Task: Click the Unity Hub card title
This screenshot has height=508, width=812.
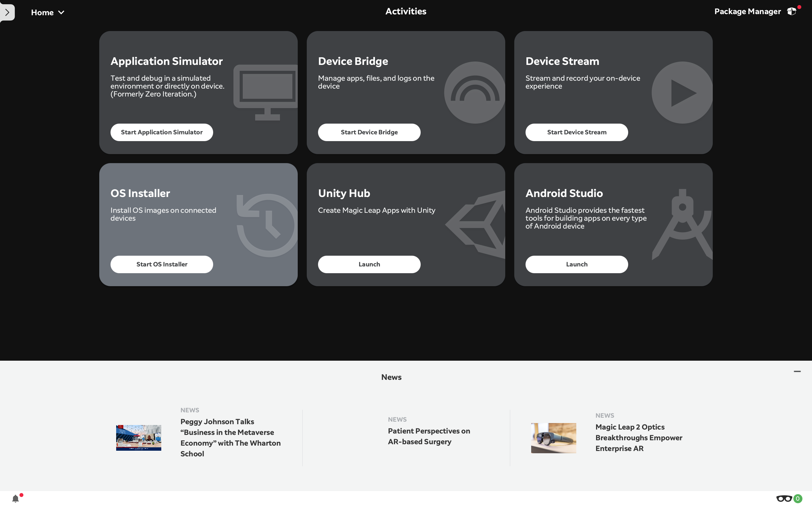Action: [344, 193]
